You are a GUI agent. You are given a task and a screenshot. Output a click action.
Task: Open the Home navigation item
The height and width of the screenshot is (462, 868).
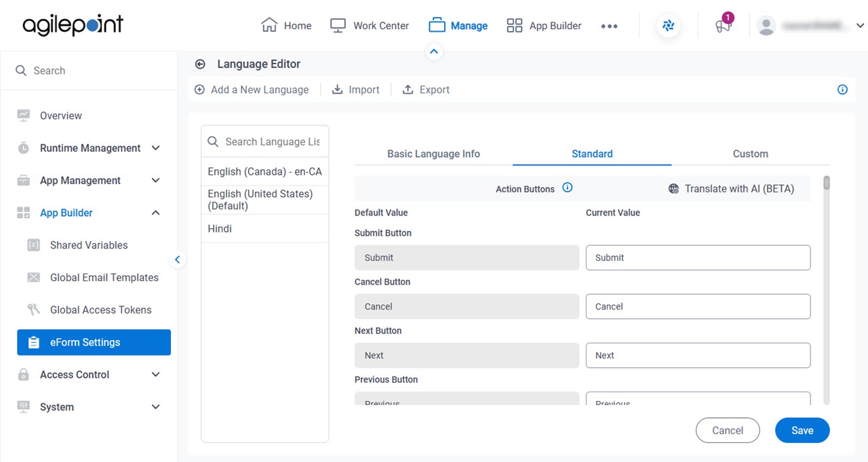click(286, 26)
